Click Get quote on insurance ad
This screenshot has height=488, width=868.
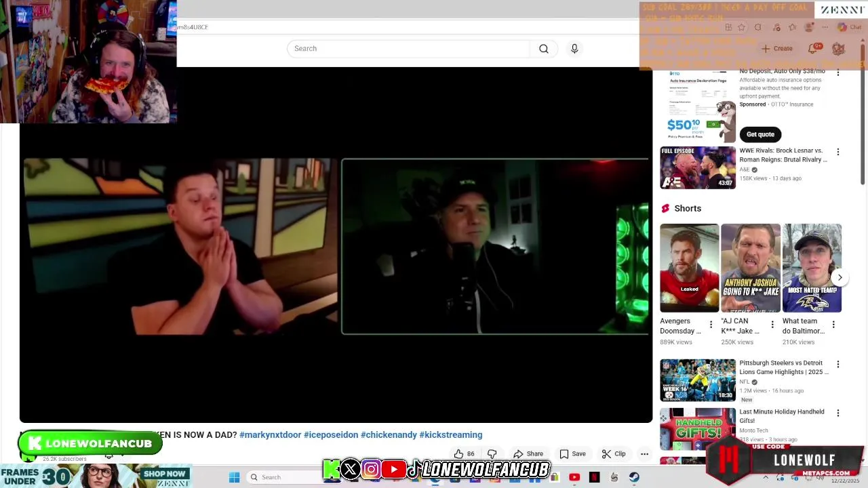[x=760, y=134]
